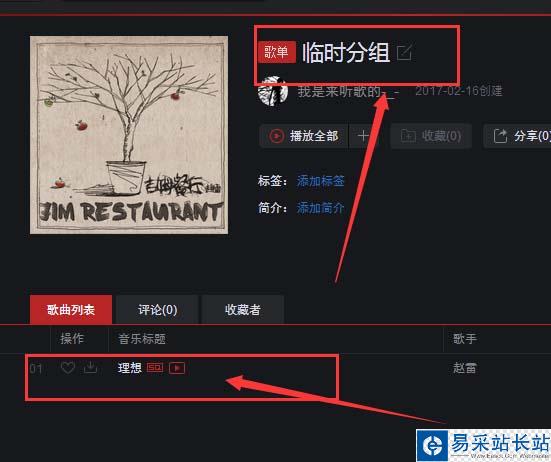
Task: Like the song 理想 with heart icon
Action: click(x=68, y=368)
